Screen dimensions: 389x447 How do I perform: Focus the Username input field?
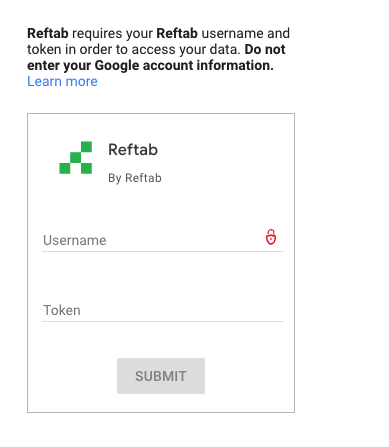pos(163,240)
